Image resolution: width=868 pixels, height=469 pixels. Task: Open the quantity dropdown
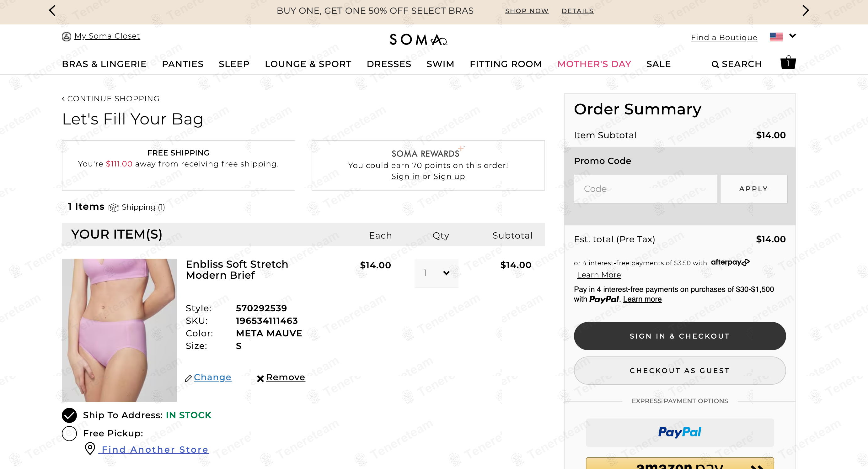click(436, 273)
